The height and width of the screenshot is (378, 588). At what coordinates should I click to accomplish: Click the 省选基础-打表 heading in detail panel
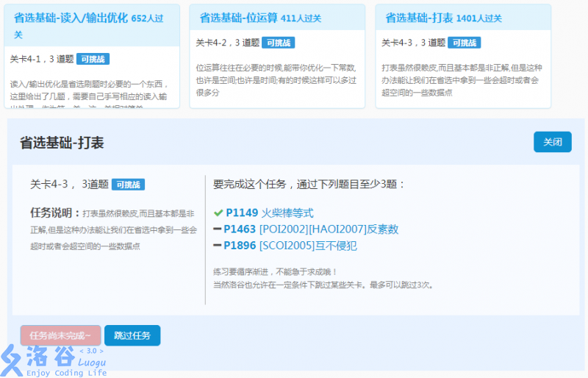point(62,143)
